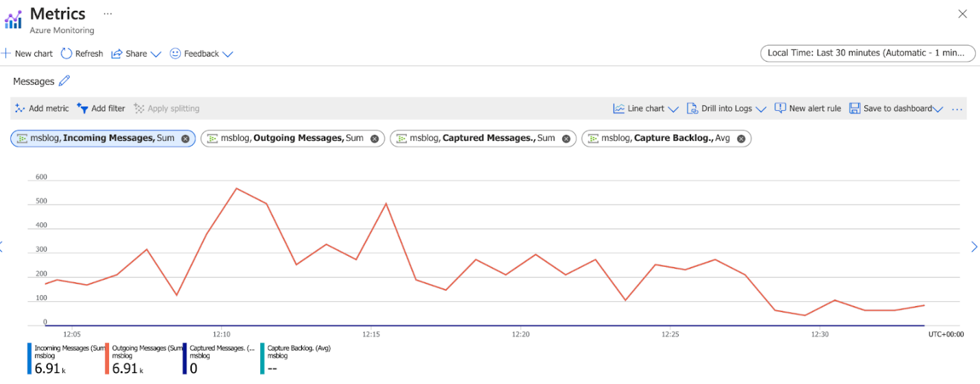Remove the Incoming Messages metric pill
980x384 pixels.
185,138
